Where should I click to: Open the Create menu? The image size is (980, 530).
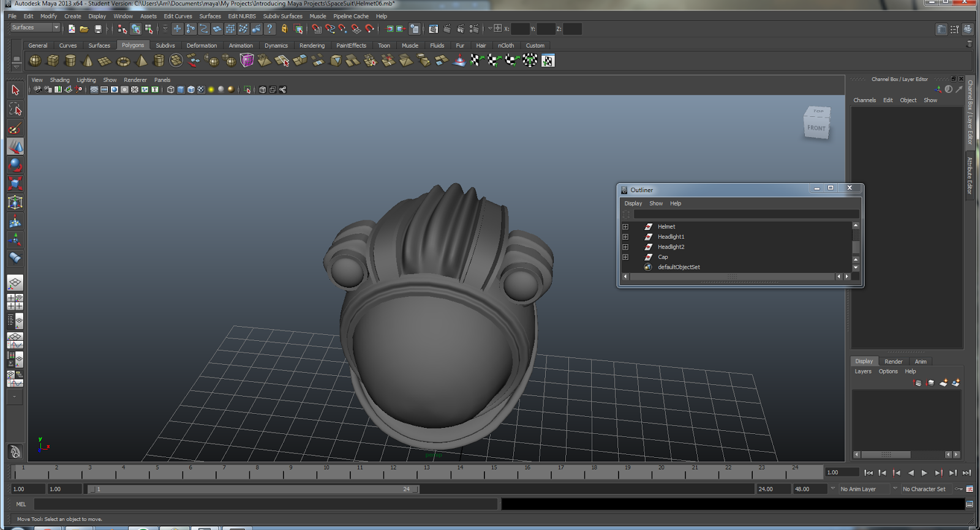(72, 17)
